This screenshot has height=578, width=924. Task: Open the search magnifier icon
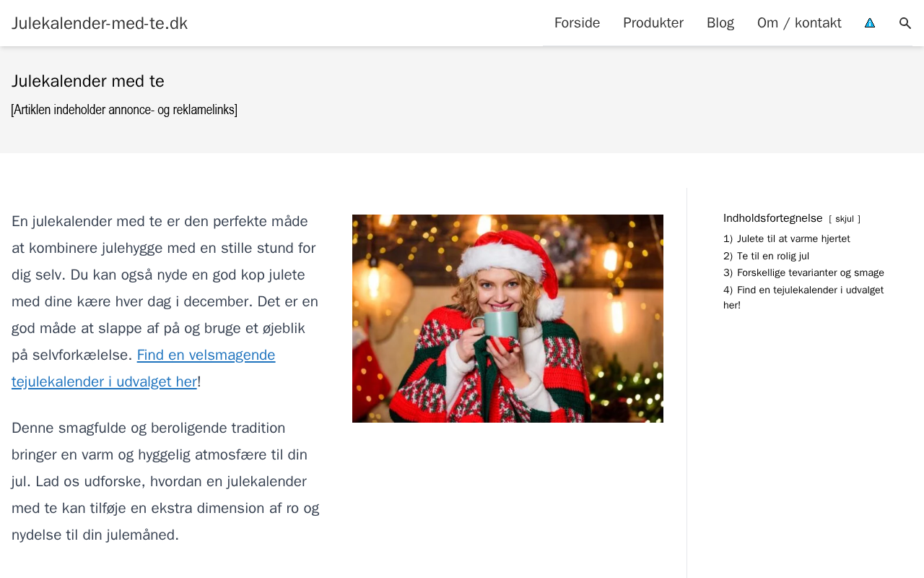click(905, 23)
